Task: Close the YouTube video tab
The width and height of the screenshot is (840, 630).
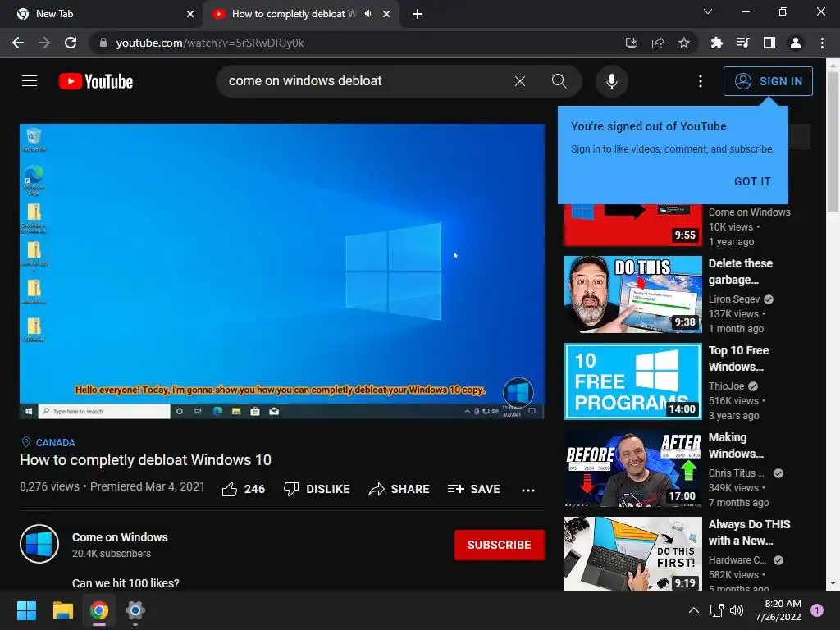Action: click(x=386, y=14)
